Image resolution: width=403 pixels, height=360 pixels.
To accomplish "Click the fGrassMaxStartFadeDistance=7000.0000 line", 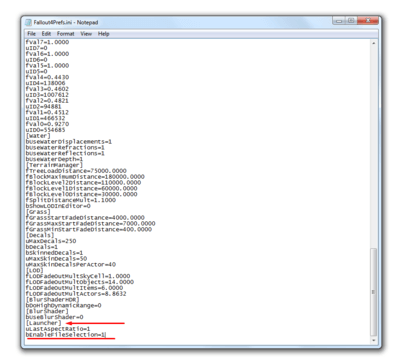I will coord(90,223).
